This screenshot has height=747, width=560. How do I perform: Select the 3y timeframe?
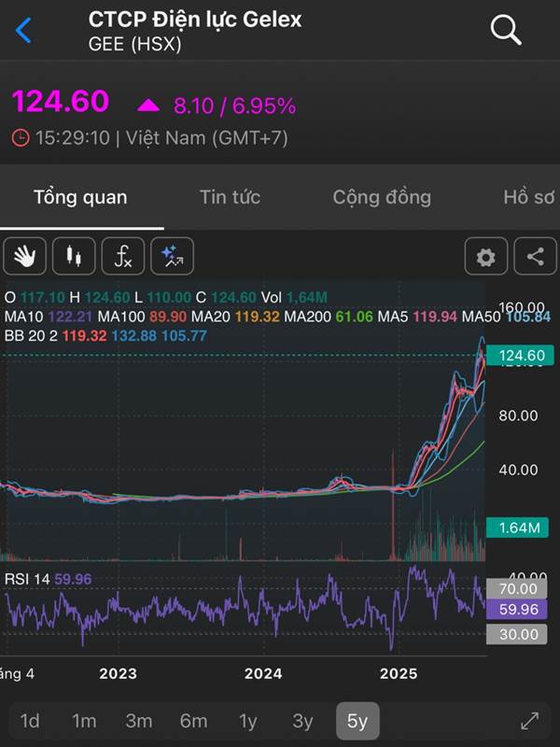pyautogui.click(x=302, y=722)
